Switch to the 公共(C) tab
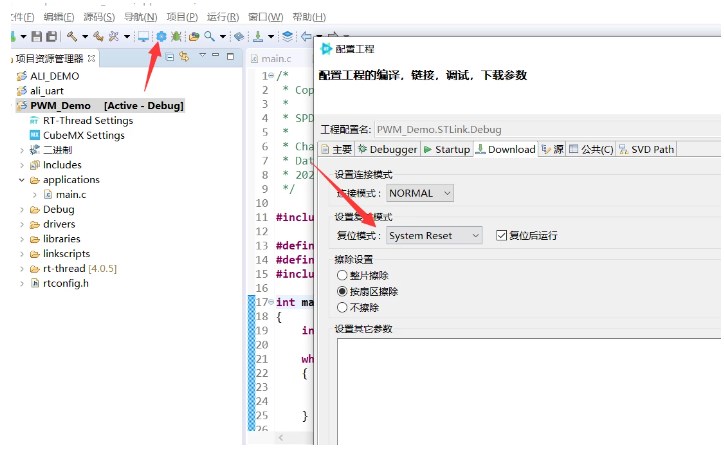 click(x=591, y=149)
